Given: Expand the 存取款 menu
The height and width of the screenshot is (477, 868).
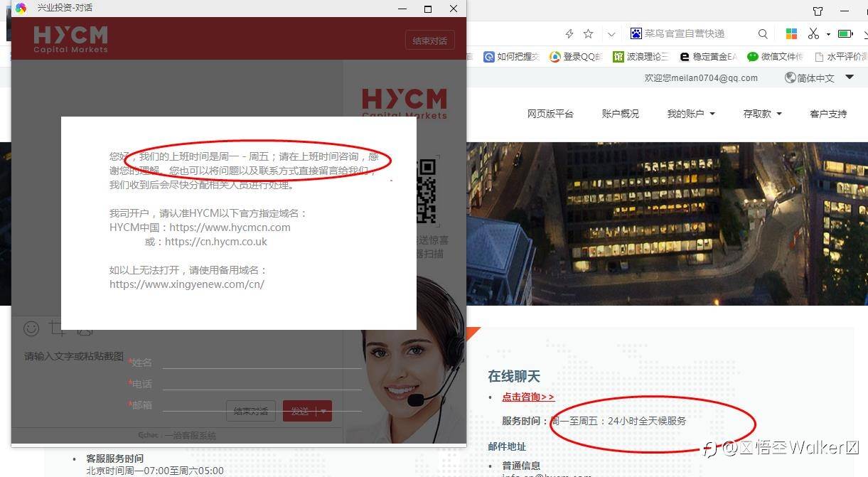Looking at the screenshot, I should pyautogui.click(x=763, y=114).
